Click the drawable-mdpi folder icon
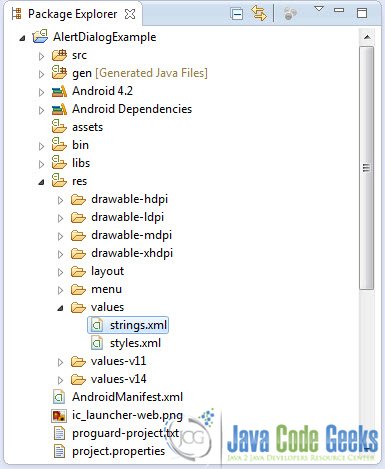 pyautogui.click(x=78, y=235)
